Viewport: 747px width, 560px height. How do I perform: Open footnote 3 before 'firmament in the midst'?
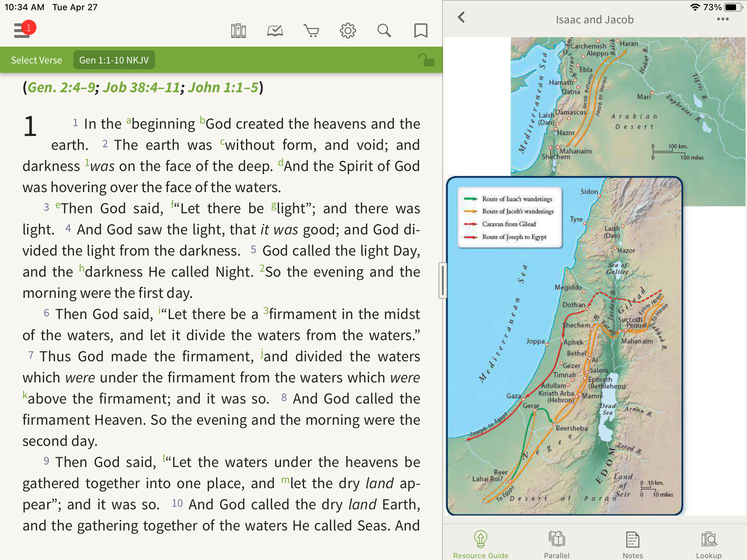[x=266, y=311]
